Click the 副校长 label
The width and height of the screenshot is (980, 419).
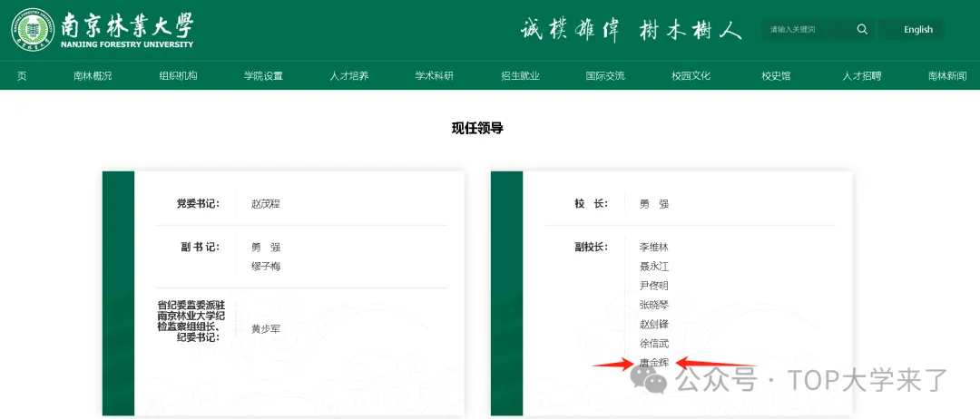(591, 248)
